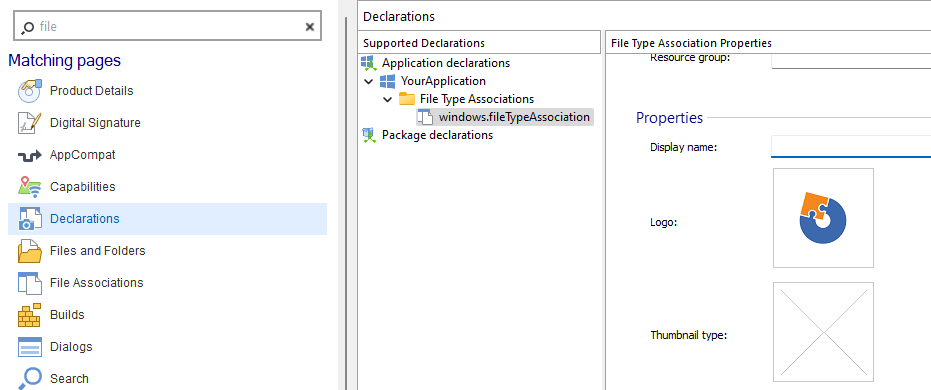Click the 'Resource group:' label
931x390 pixels.
click(690, 58)
